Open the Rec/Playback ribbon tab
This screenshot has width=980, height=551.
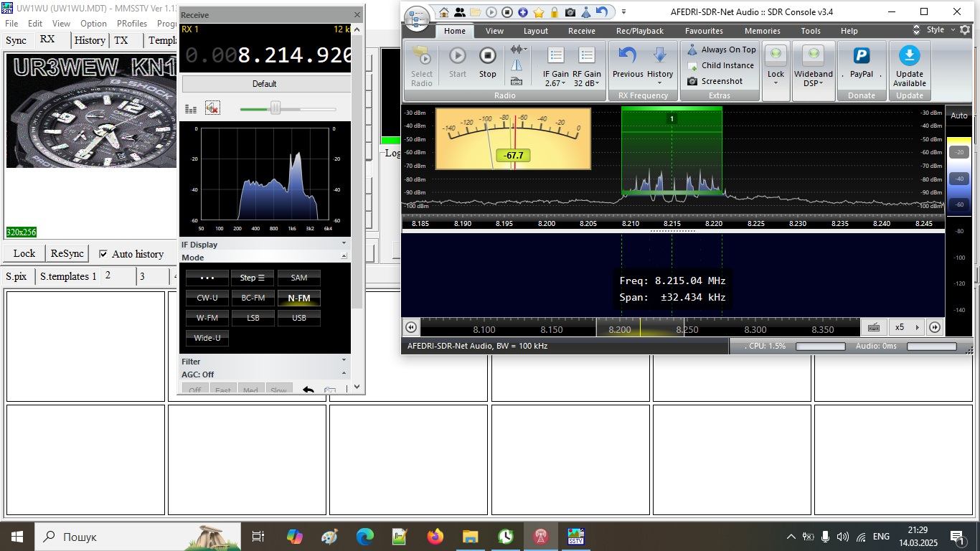639,31
